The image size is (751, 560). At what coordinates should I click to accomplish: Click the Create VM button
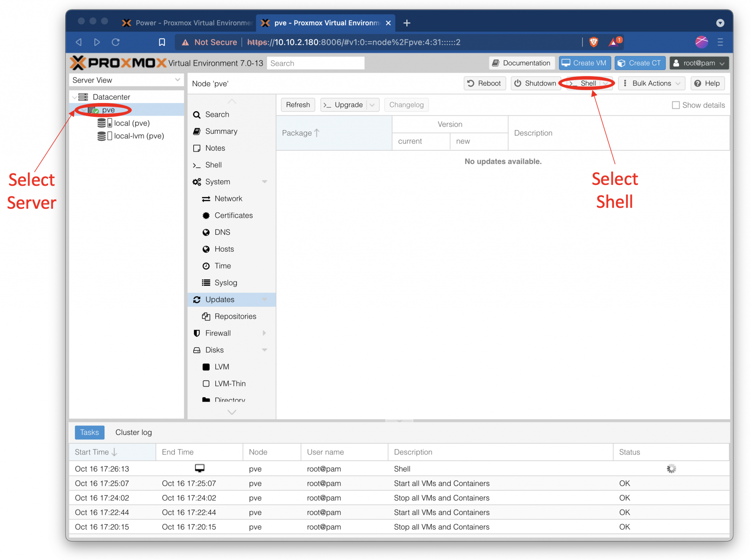tap(585, 63)
